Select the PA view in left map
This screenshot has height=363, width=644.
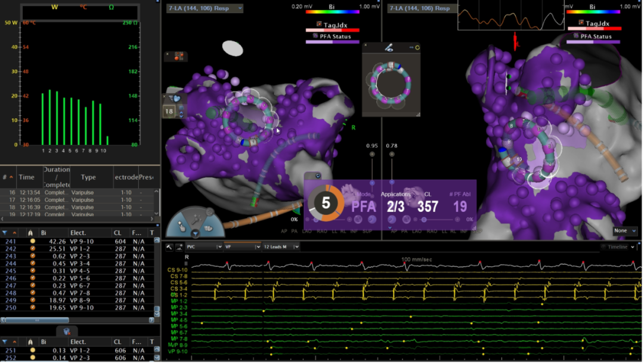tap(294, 232)
